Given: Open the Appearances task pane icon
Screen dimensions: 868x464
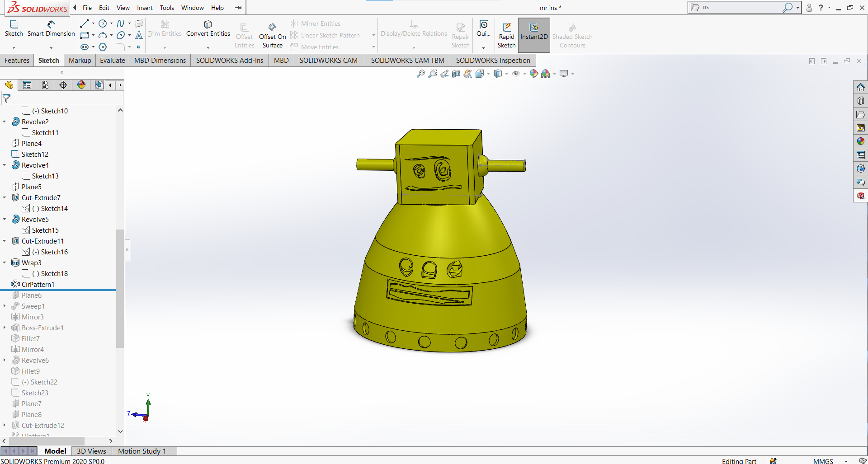Looking at the screenshot, I should pyautogui.click(x=860, y=141).
